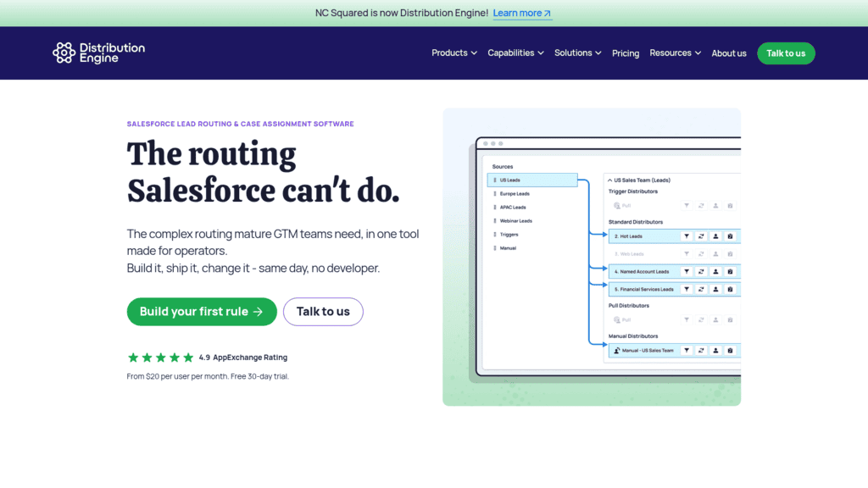The height and width of the screenshot is (488, 868).
Task: Select the US Leads source
Action: [532, 180]
